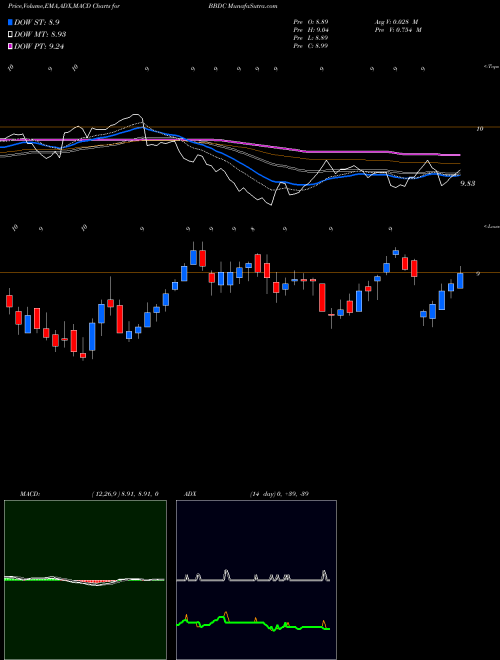
Task: Open the ADX indicator chart panel
Action: tap(256, 580)
